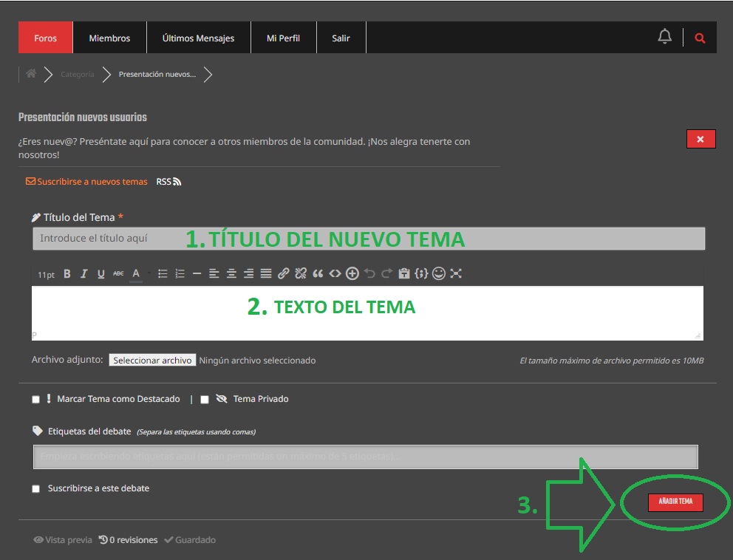Toggle bold formatting in the editor toolbar
Image resolution: width=733 pixels, height=560 pixels.
[67, 274]
